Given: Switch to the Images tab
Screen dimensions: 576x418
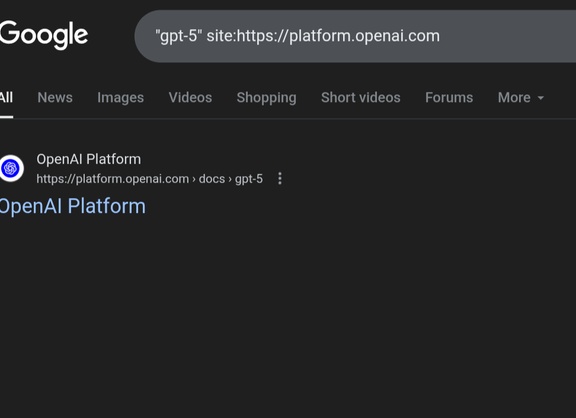Looking at the screenshot, I should point(120,98).
